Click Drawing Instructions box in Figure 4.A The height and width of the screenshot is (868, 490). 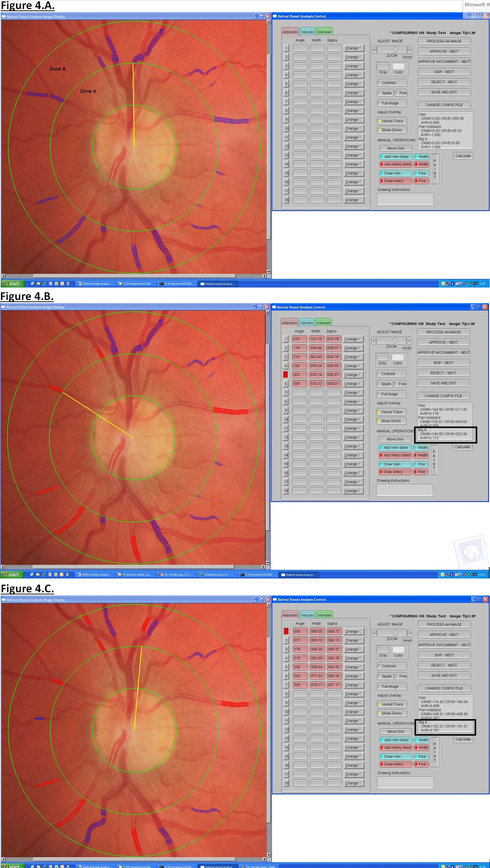tap(405, 199)
